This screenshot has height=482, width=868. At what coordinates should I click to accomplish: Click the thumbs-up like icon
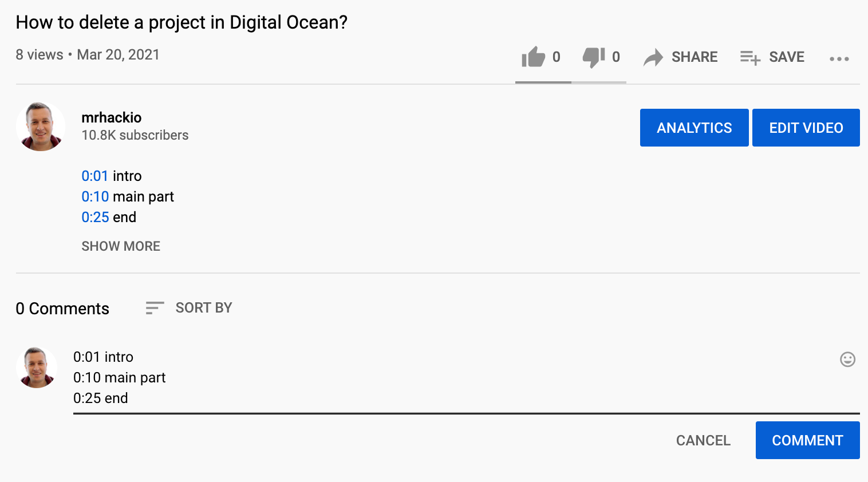[533, 57]
